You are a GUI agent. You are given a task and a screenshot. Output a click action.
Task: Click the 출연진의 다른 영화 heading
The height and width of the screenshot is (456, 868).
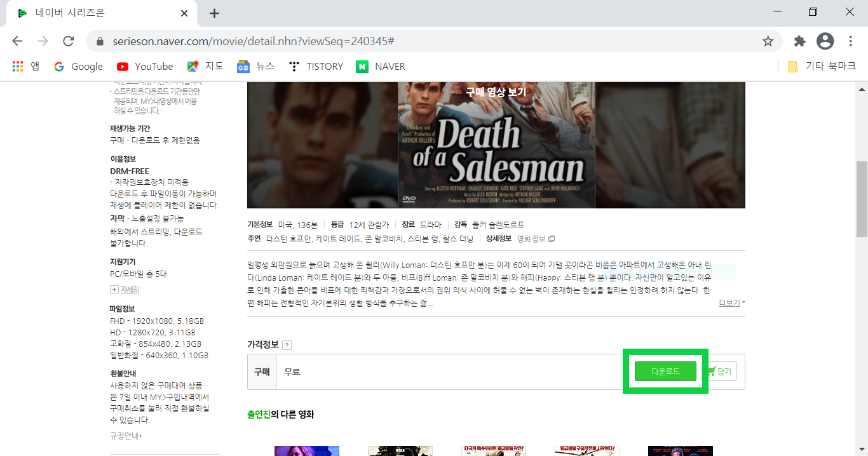pyautogui.click(x=280, y=415)
